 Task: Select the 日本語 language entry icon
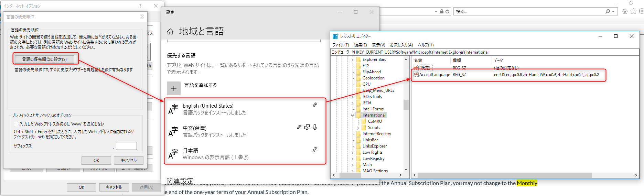tap(173, 154)
